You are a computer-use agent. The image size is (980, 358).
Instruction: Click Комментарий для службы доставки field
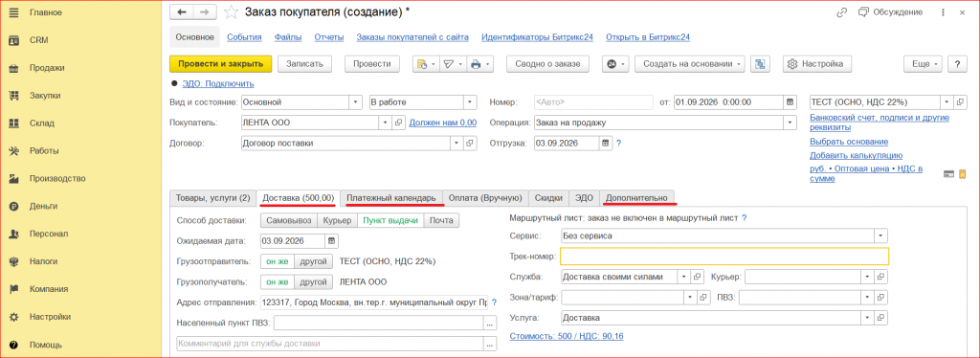(x=330, y=343)
